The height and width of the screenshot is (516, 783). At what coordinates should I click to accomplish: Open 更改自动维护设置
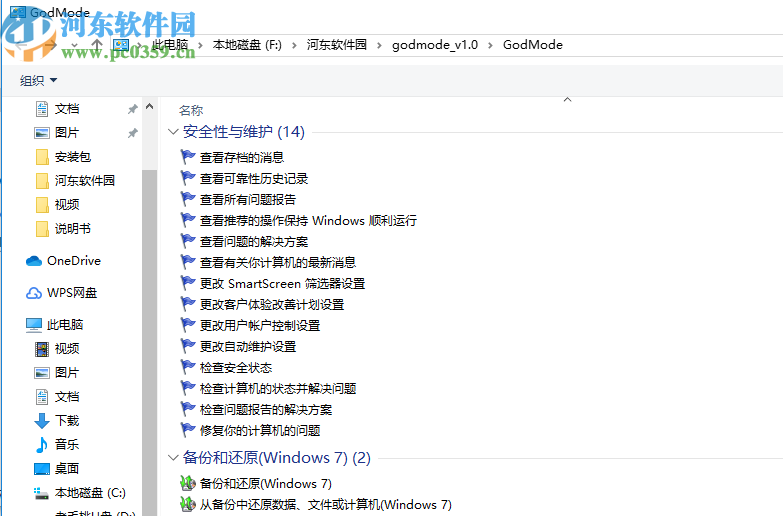click(x=248, y=346)
